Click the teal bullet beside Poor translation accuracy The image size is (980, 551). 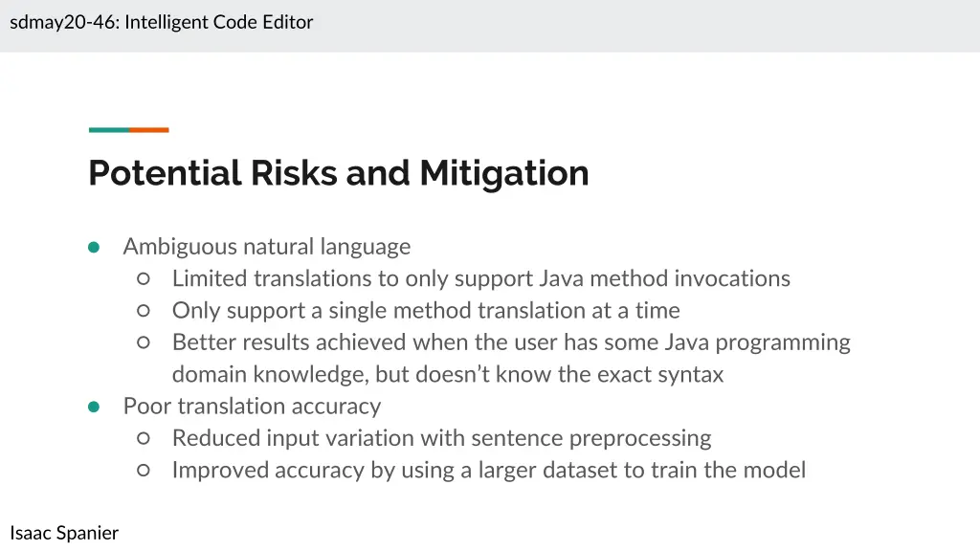94,407
